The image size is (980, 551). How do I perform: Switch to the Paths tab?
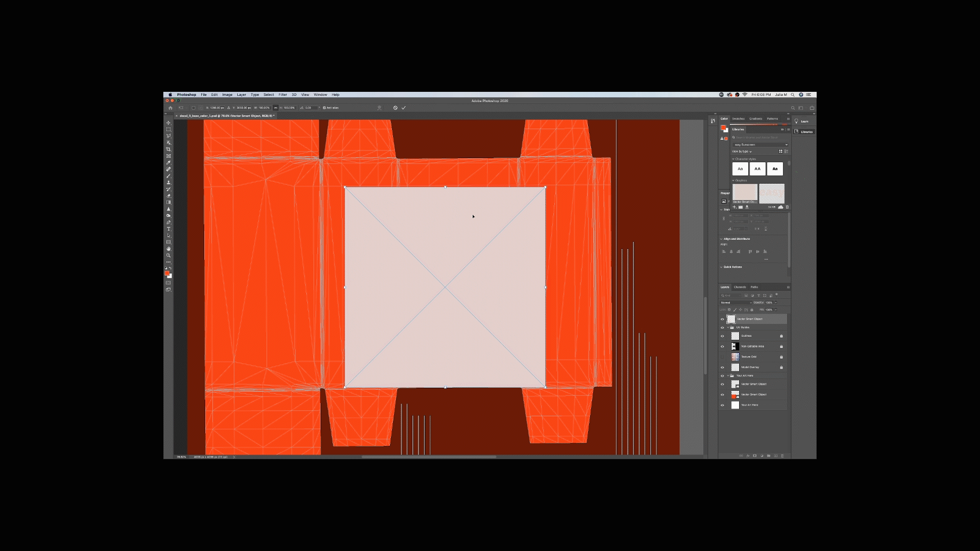(754, 287)
